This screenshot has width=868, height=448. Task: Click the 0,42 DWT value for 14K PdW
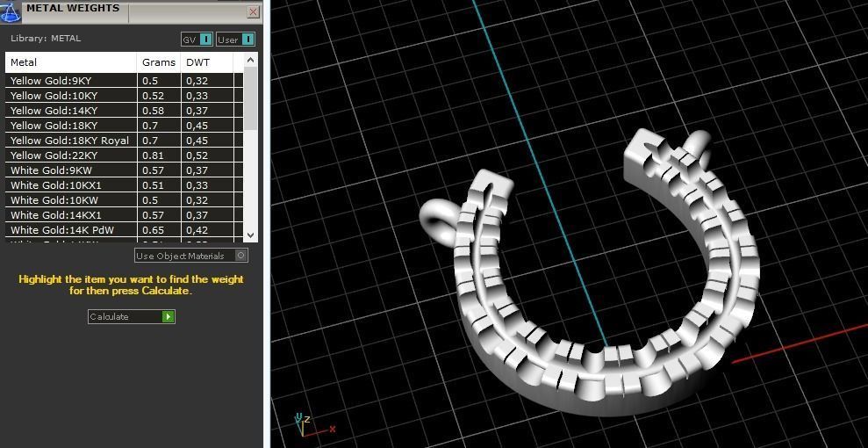(x=197, y=230)
